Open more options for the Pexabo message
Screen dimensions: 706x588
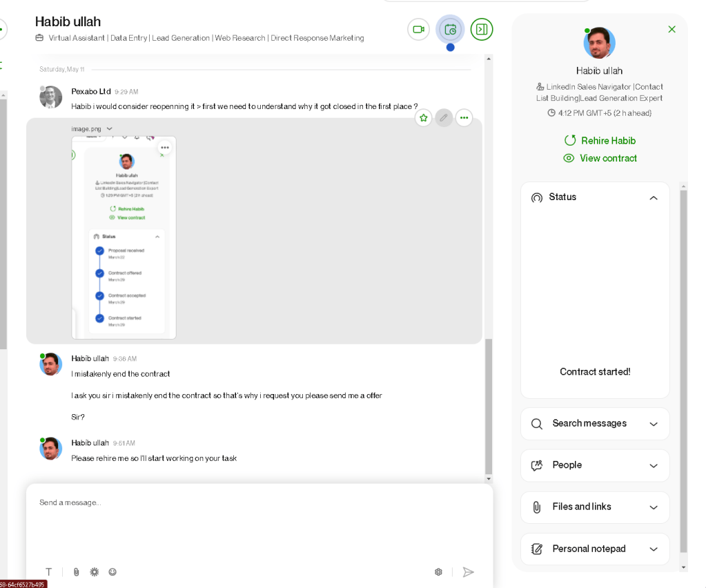point(464,118)
